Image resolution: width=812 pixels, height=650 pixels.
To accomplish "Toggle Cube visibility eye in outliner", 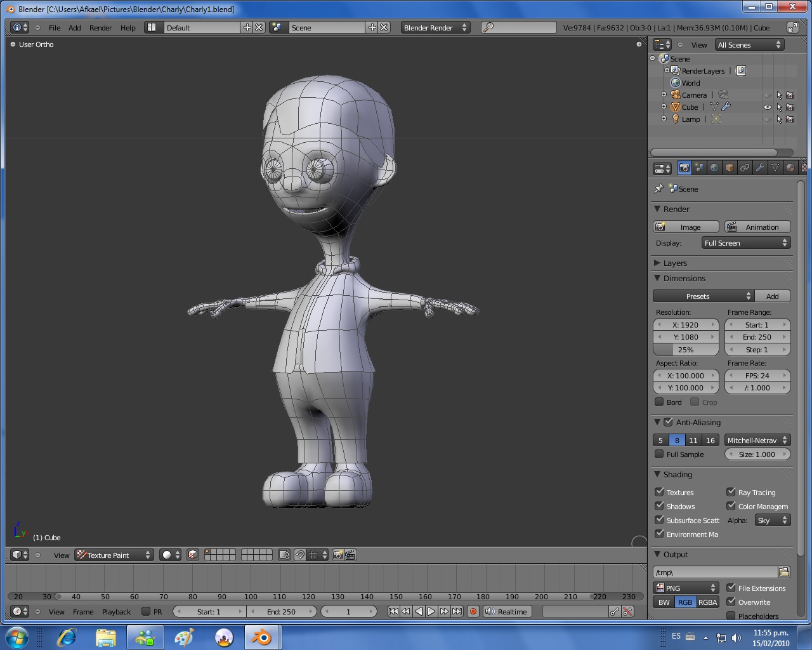I will 768,107.
